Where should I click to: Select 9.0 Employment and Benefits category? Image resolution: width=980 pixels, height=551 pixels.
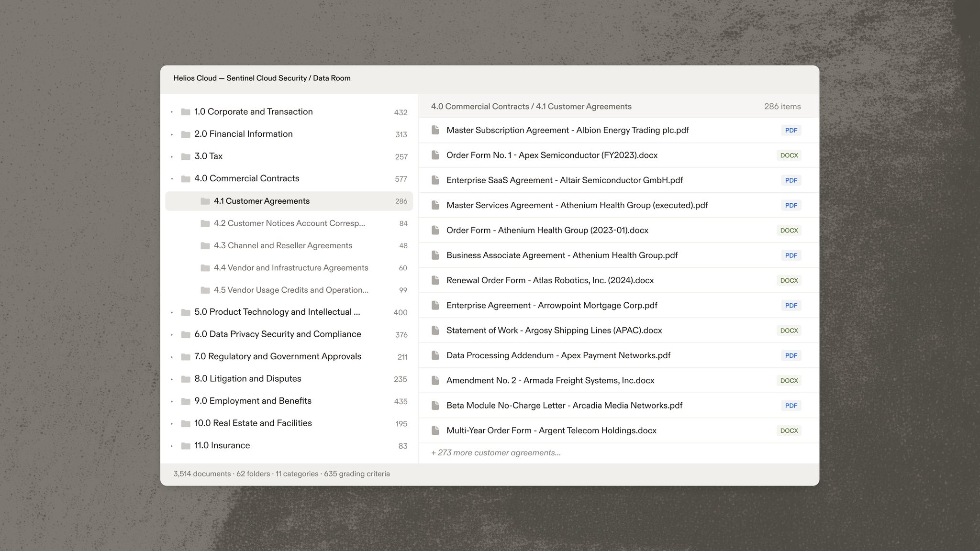[289, 401]
